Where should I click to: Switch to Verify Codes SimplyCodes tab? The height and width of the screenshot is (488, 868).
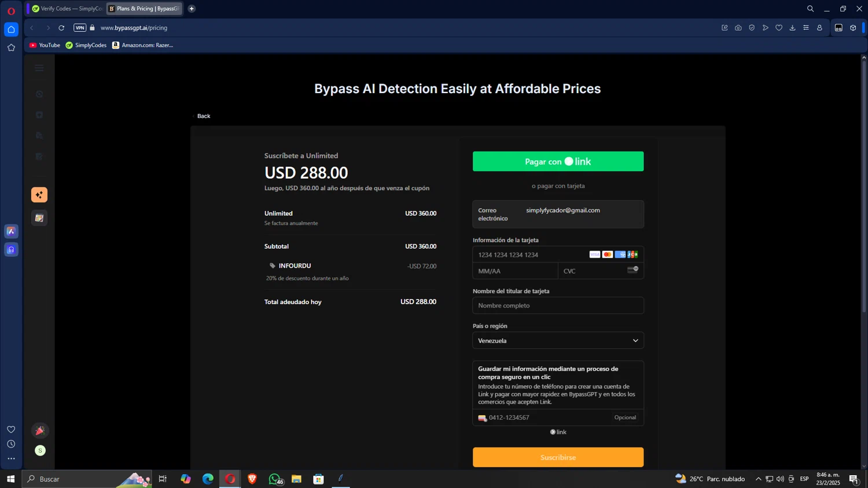67,9
